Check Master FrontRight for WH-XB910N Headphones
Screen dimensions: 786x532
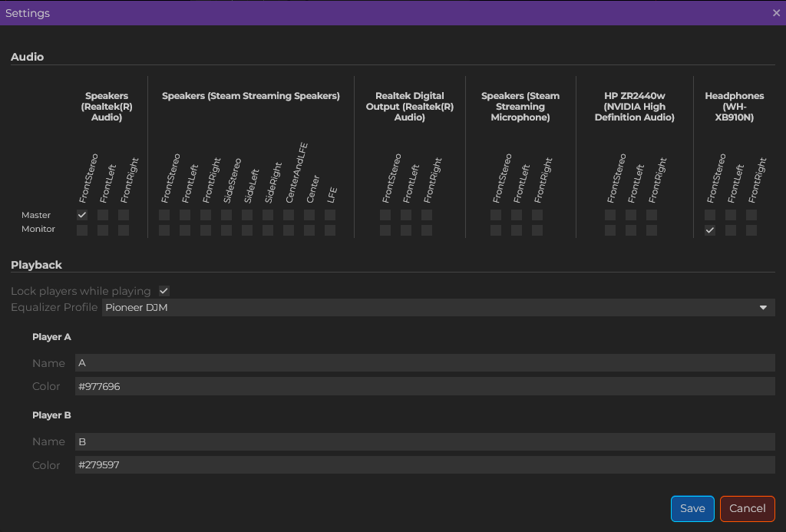pyautogui.click(x=751, y=215)
